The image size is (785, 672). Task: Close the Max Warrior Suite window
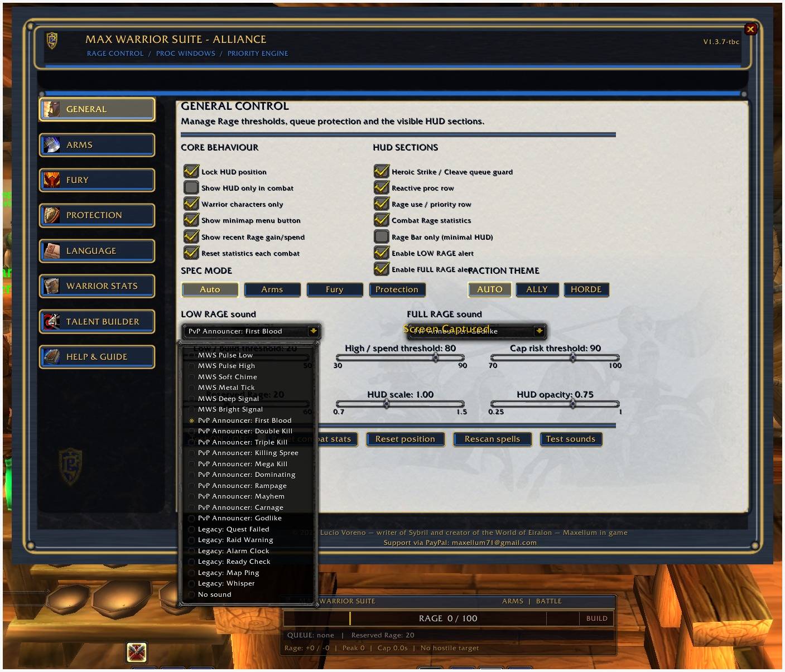click(x=750, y=29)
